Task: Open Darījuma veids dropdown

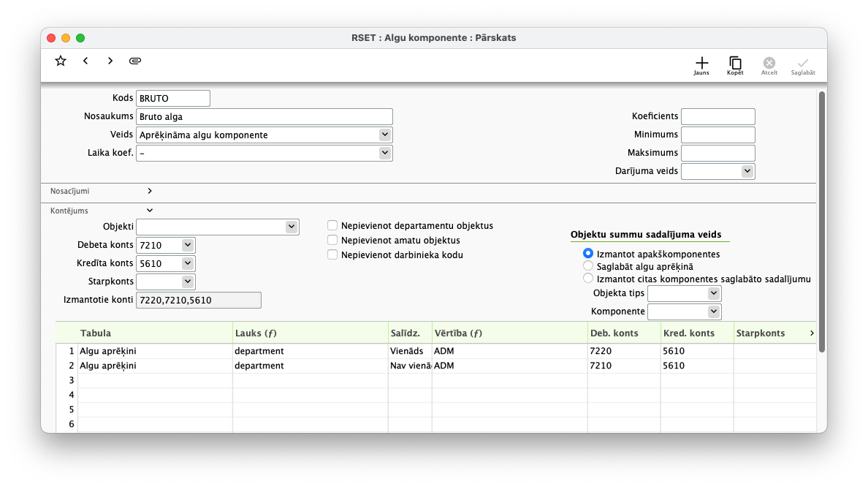Action: coord(747,171)
